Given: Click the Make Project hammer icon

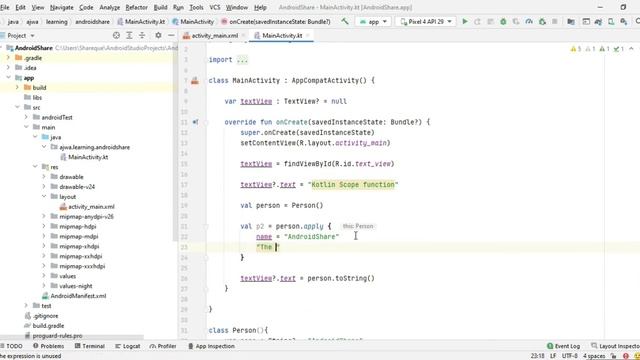Looking at the screenshot, I should coord(345,21).
